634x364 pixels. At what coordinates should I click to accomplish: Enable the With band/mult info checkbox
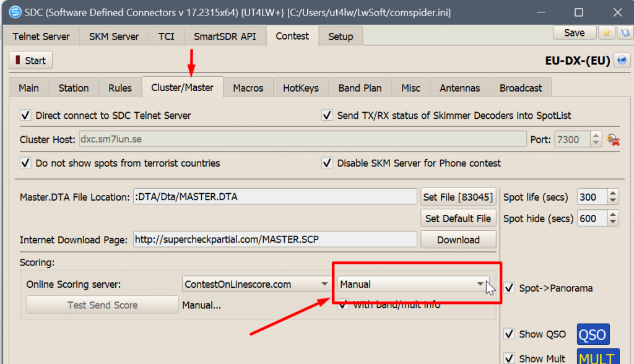[x=342, y=305]
